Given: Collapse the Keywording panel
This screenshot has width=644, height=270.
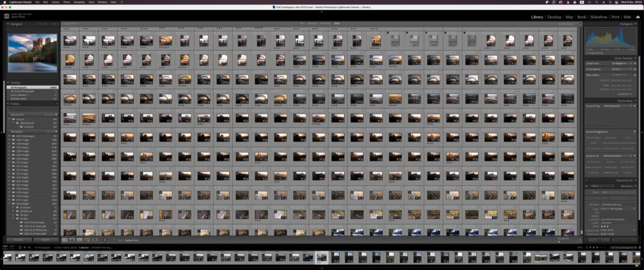Looking at the screenshot, I should click(635, 100).
